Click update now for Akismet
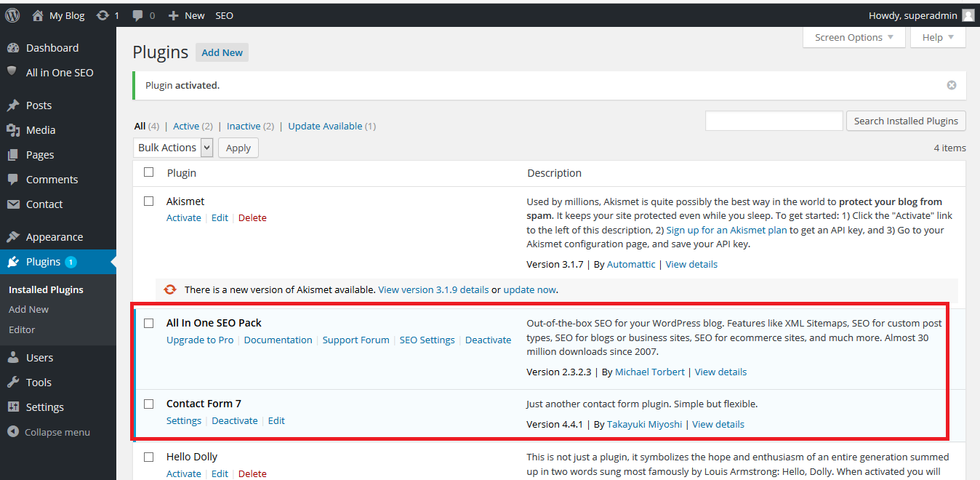980x480 pixels. coord(529,289)
